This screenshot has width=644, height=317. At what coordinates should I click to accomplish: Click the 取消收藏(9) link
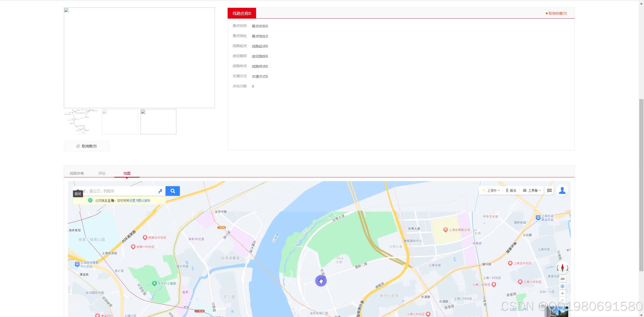pyautogui.click(x=556, y=13)
